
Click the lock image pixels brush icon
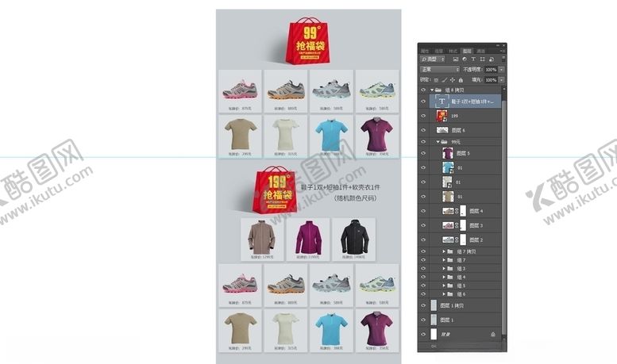444,79
